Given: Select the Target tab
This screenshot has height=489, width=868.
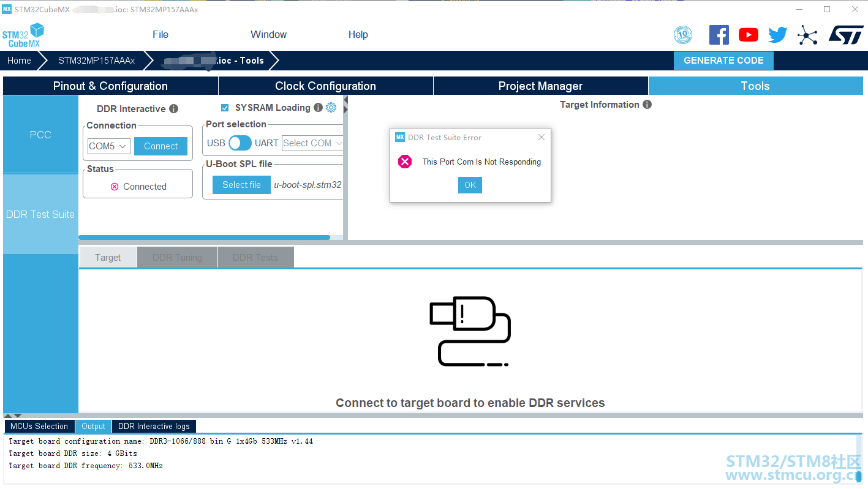Looking at the screenshot, I should click(108, 258).
